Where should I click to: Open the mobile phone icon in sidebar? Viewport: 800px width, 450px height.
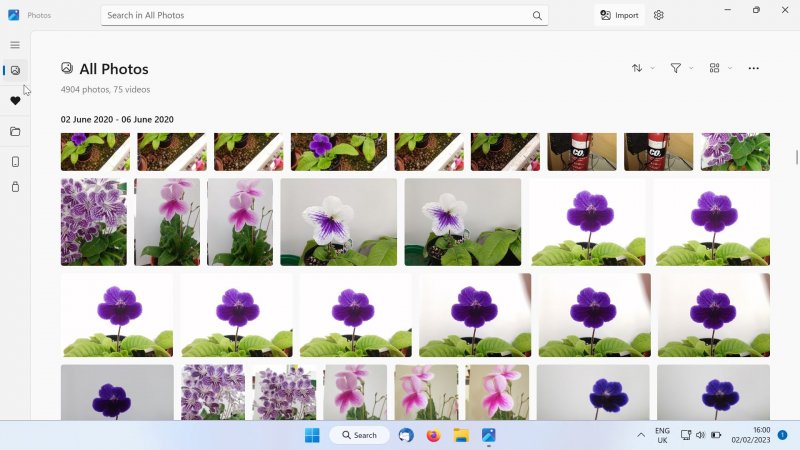pyautogui.click(x=15, y=162)
